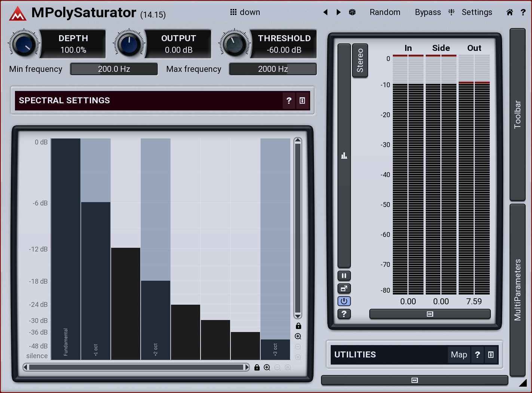Viewport: 532px width, 393px height.
Task: Load the next preset with right arrow
Action: 339,12
